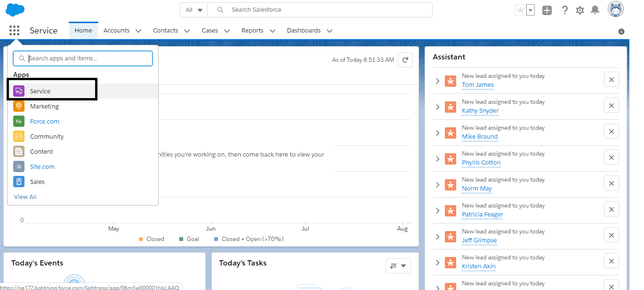
Task: Select the Sales app icon
Action: point(19,182)
